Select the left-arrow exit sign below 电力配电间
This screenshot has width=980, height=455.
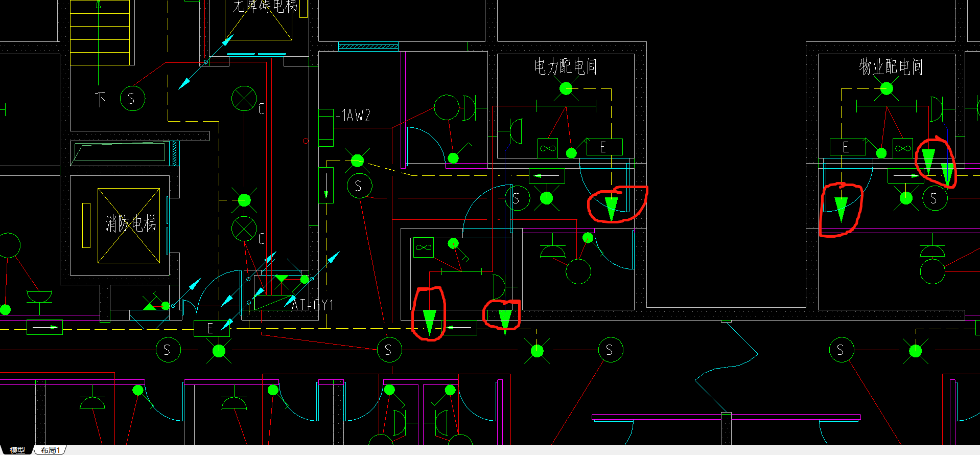point(547,176)
